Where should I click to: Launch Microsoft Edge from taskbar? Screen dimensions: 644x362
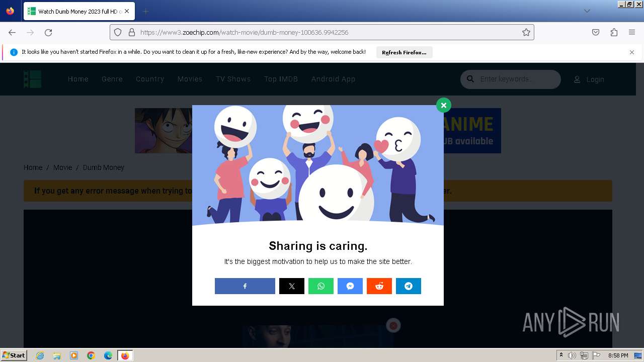click(108, 355)
